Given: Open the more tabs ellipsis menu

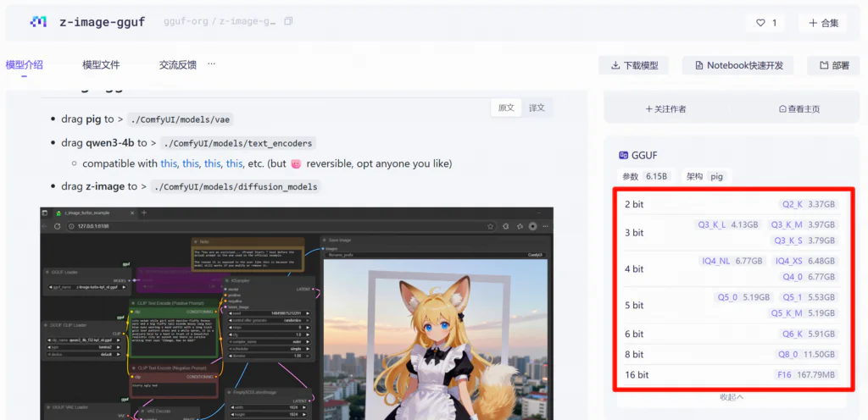Looking at the screenshot, I should (x=211, y=64).
